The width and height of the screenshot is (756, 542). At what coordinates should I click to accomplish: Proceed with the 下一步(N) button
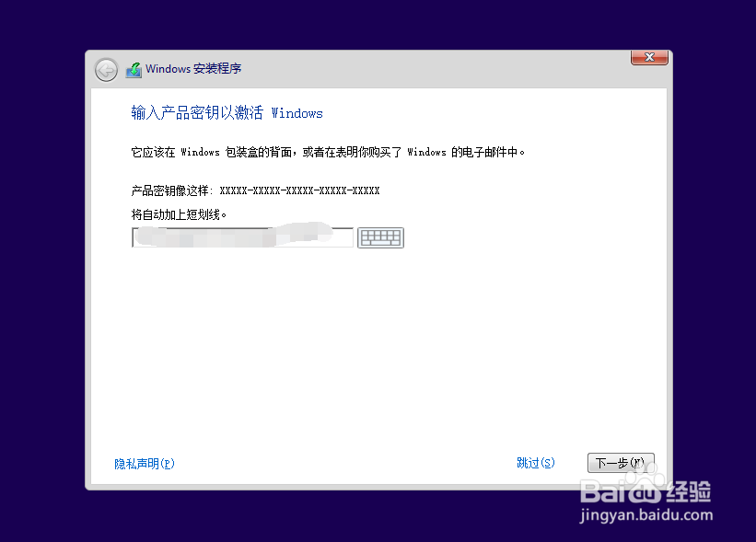(x=621, y=463)
